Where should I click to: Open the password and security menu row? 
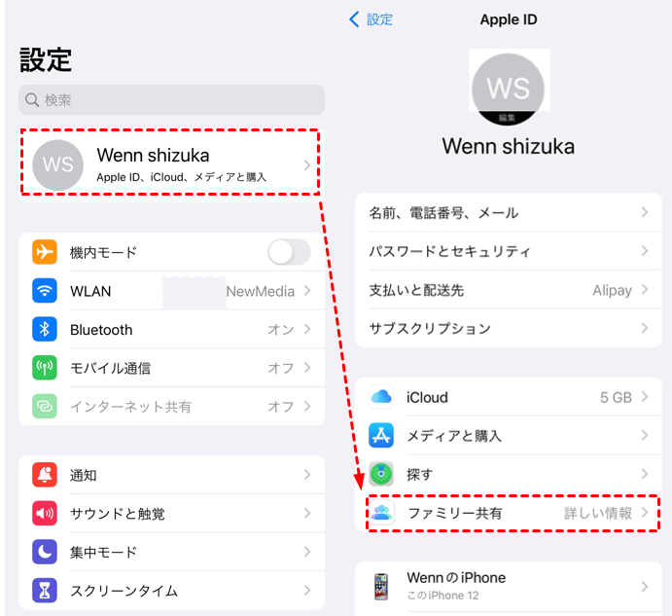[509, 251]
